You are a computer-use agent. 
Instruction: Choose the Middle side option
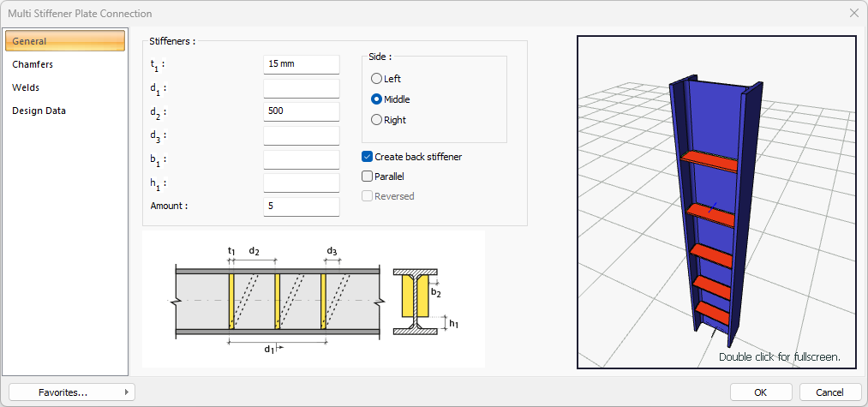pos(376,99)
